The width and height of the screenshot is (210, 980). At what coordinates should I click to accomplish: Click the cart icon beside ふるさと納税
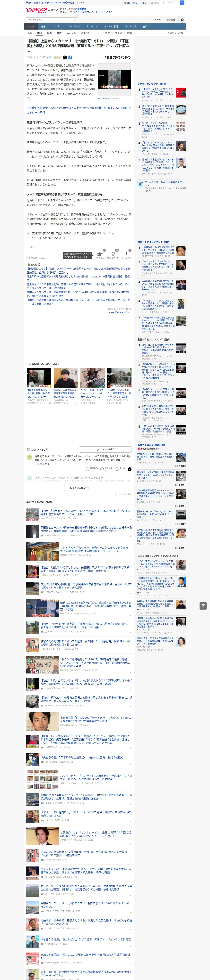pos(71,12)
